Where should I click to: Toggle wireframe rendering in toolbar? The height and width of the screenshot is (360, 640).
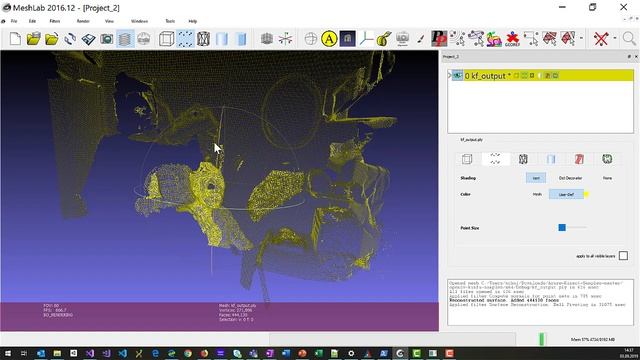tap(203, 39)
